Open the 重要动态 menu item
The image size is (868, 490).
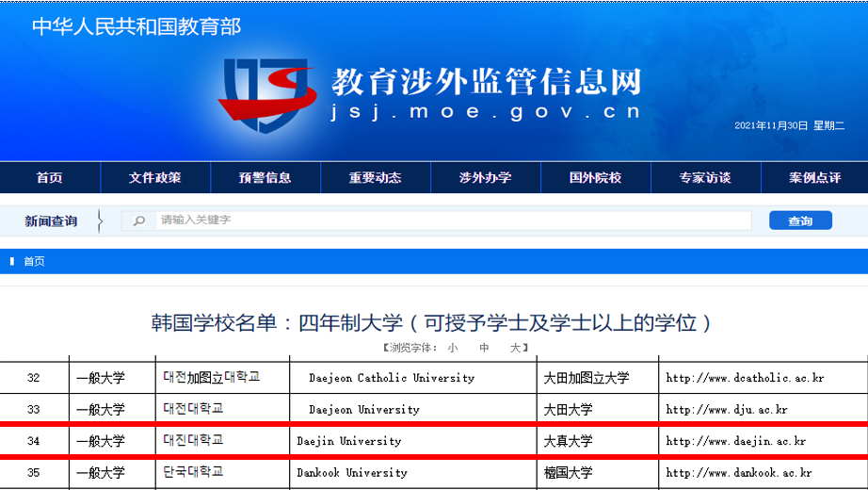pyautogui.click(x=375, y=177)
